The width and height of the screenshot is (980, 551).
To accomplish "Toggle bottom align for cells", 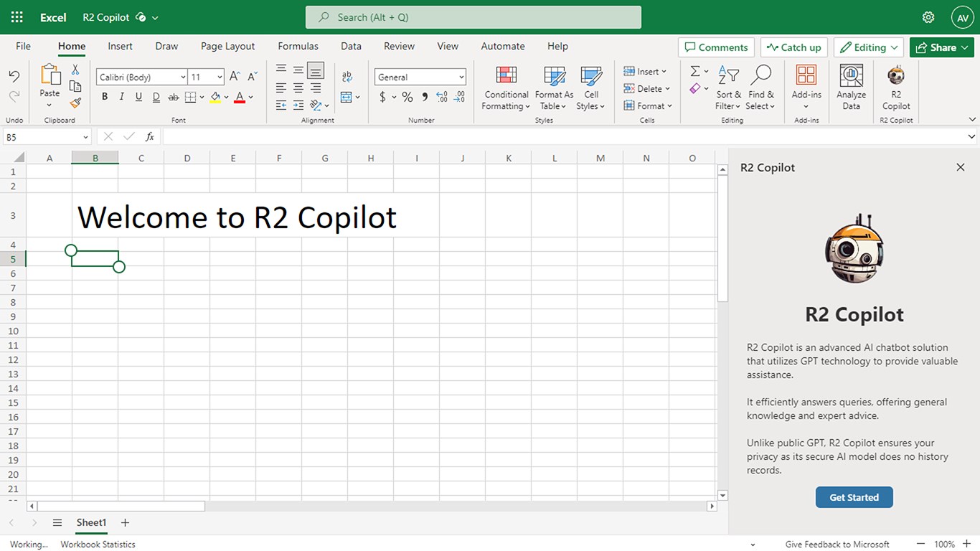I will (x=316, y=70).
